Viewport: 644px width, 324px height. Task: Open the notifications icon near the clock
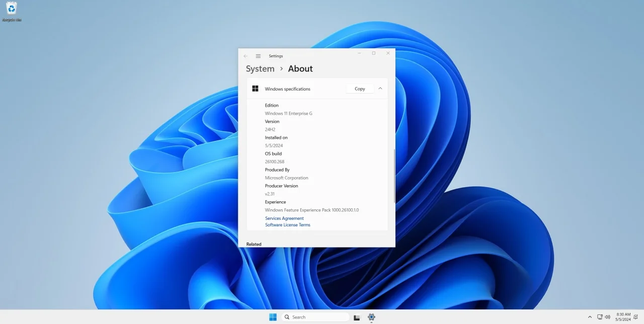636,316
